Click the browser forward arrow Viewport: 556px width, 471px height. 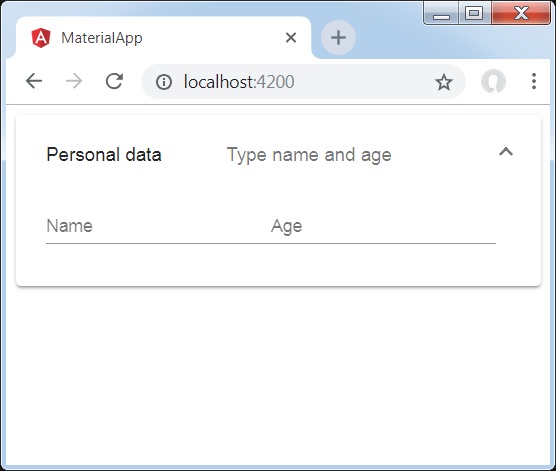coord(74,81)
